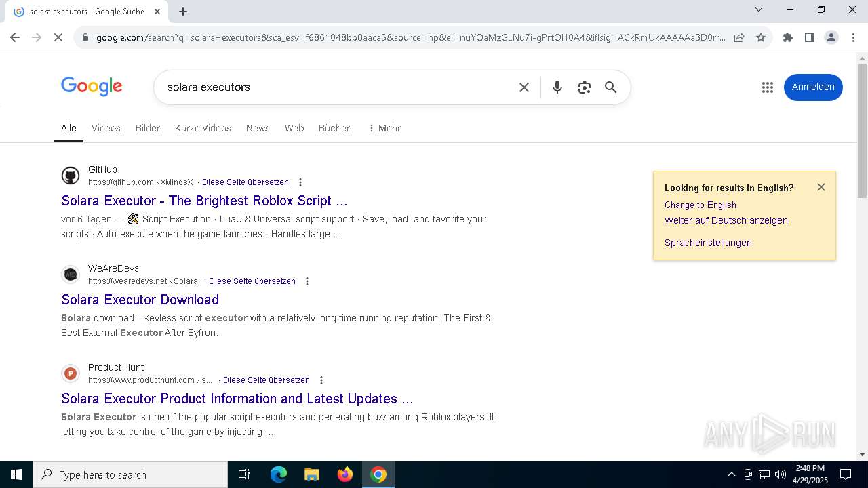Click the scrollbar down arrow
This screenshot has width=868, height=488.
point(862,455)
